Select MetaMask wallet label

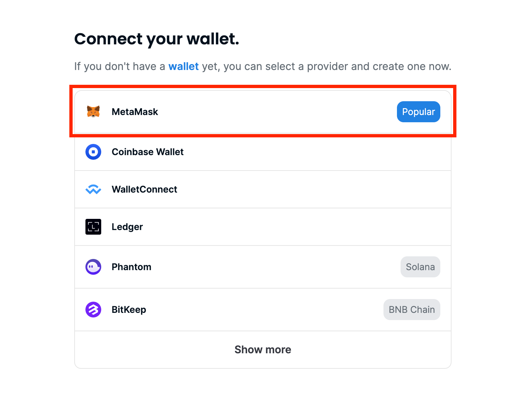(x=135, y=112)
